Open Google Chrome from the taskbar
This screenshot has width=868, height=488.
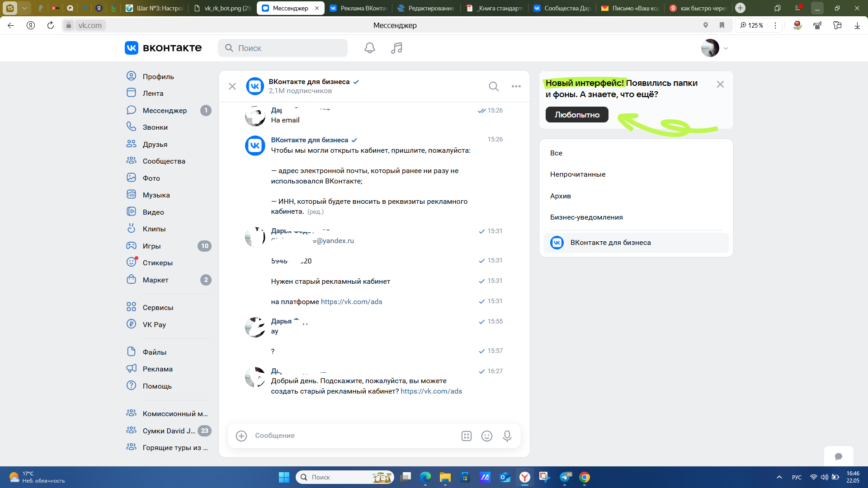point(585,477)
